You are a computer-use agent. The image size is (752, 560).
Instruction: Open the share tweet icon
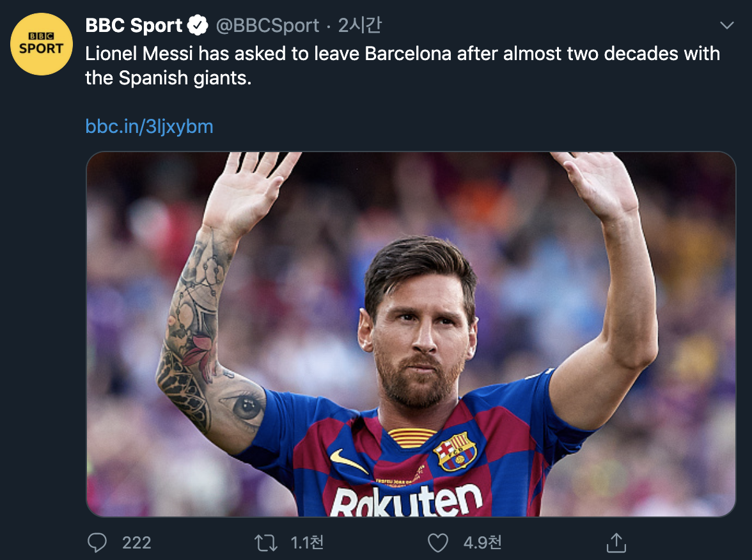click(615, 543)
